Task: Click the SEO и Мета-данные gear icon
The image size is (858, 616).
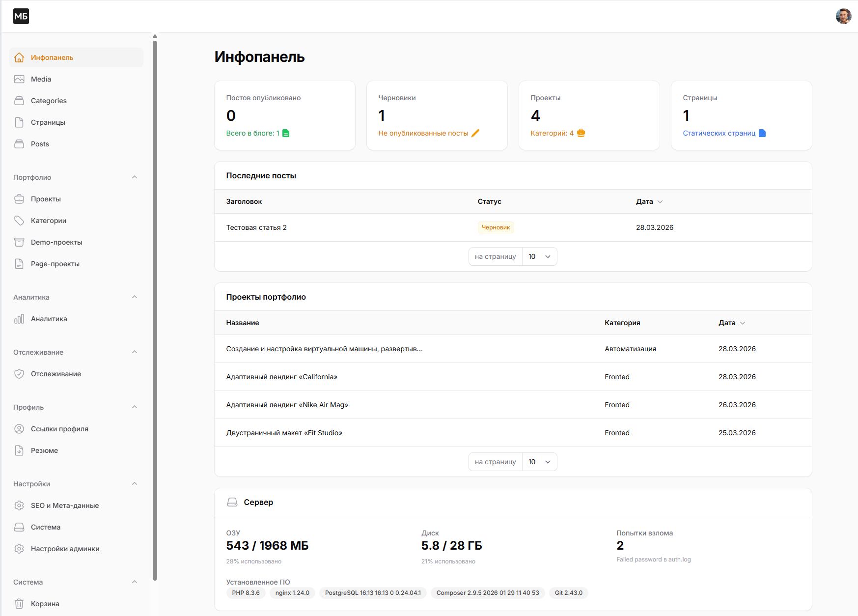Action: 19,505
